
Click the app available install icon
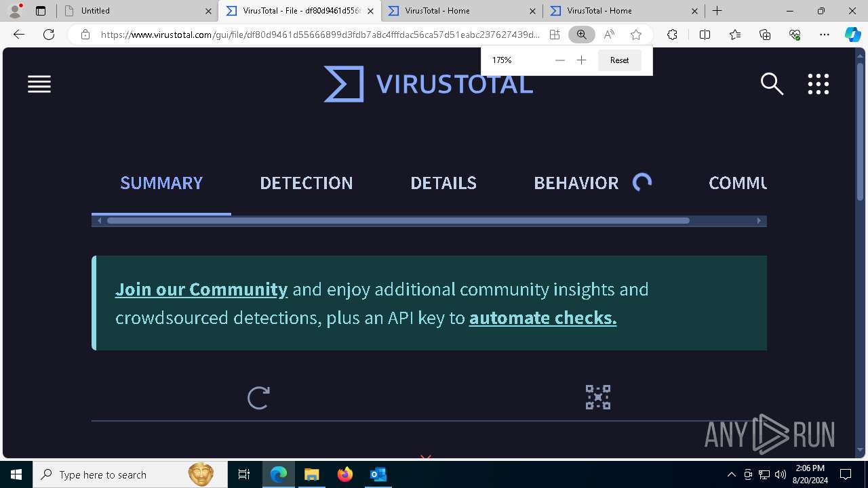[x=554, y=35]
